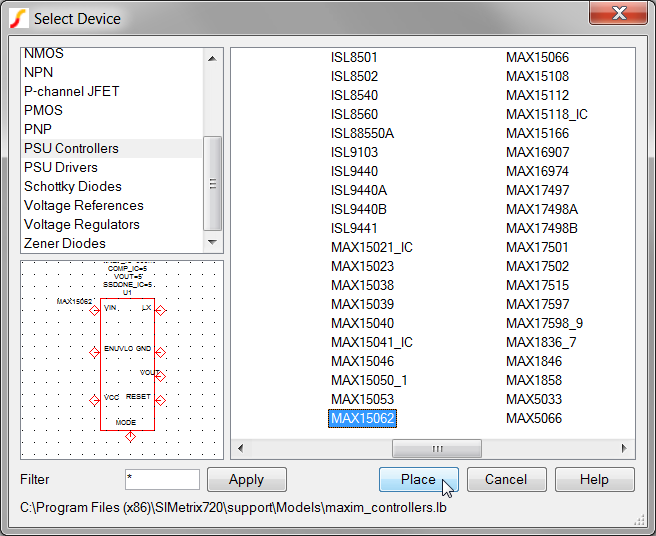Select the Voltage References category
This screenshot has width=656, height=536.
84,205
